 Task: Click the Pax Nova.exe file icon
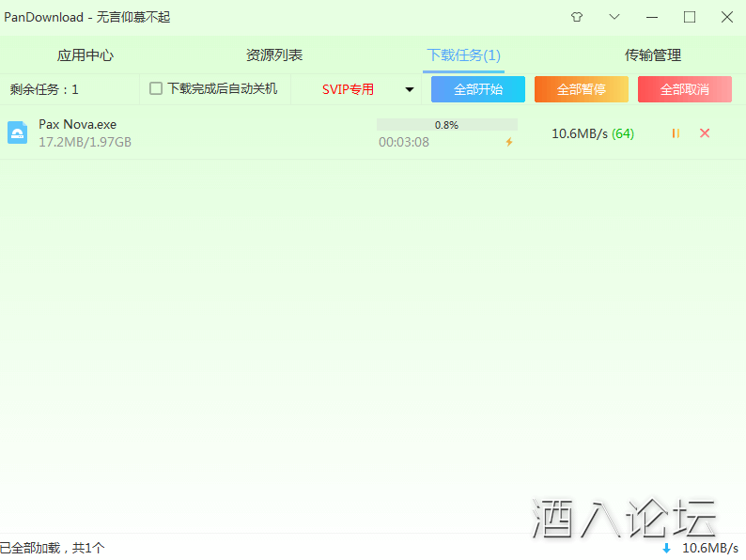click(18, 132)
